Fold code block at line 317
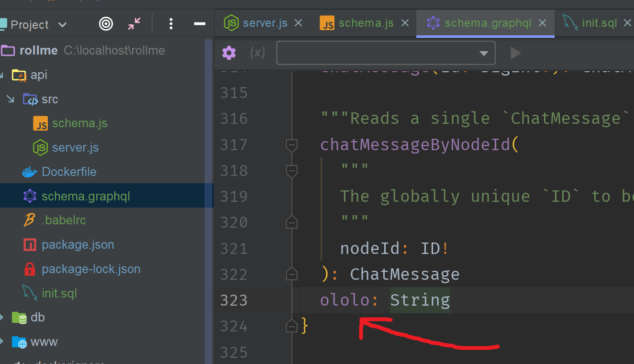 click(x=291, y=145)
